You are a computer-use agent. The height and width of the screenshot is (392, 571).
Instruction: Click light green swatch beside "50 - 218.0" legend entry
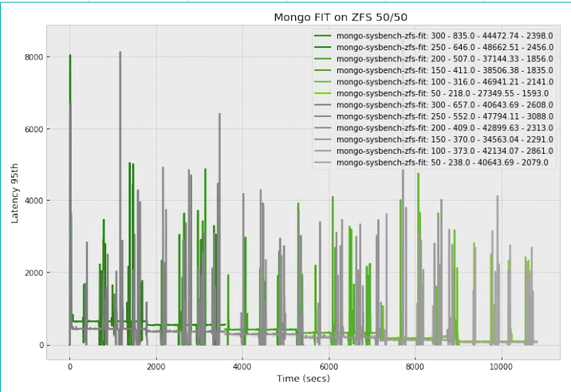pyautogui.click(x=323, y=93)
